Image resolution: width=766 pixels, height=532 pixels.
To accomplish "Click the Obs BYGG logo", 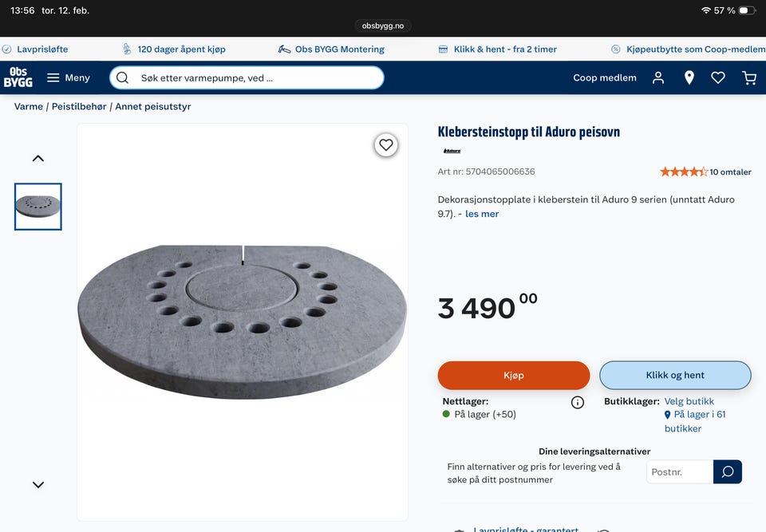I will [x=18, y=77].
